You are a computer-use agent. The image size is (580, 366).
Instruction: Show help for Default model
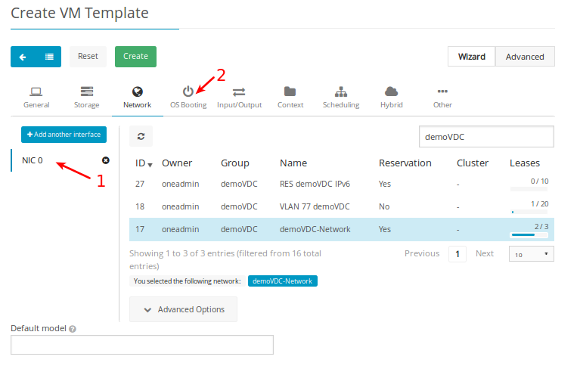click(73, 329)
